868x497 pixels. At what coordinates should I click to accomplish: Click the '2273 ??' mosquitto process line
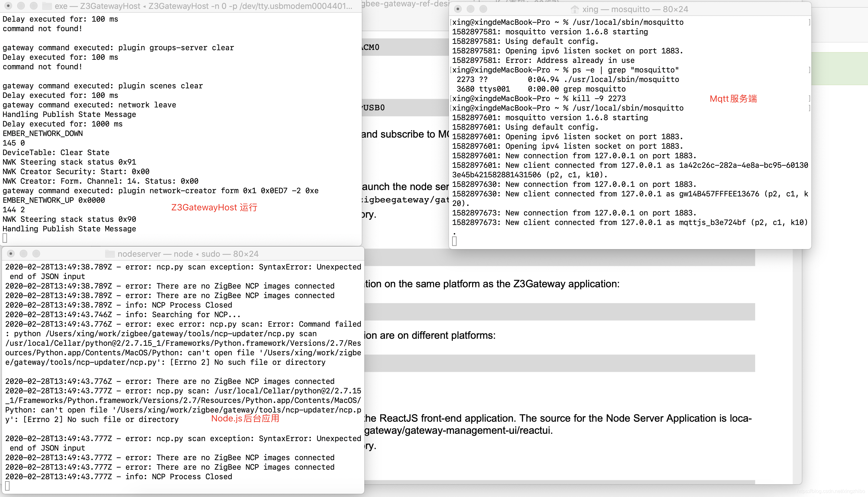click(x=568, y=79)
